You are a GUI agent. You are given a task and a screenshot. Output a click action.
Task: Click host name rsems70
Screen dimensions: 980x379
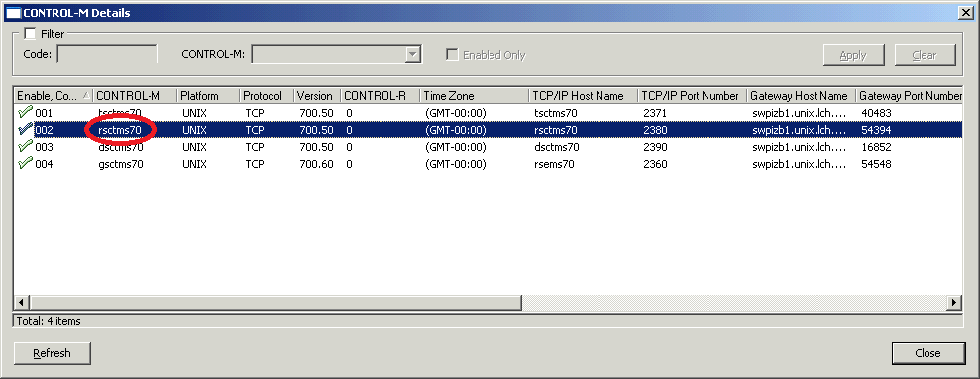pyautogui.click(x=554, y=164)
